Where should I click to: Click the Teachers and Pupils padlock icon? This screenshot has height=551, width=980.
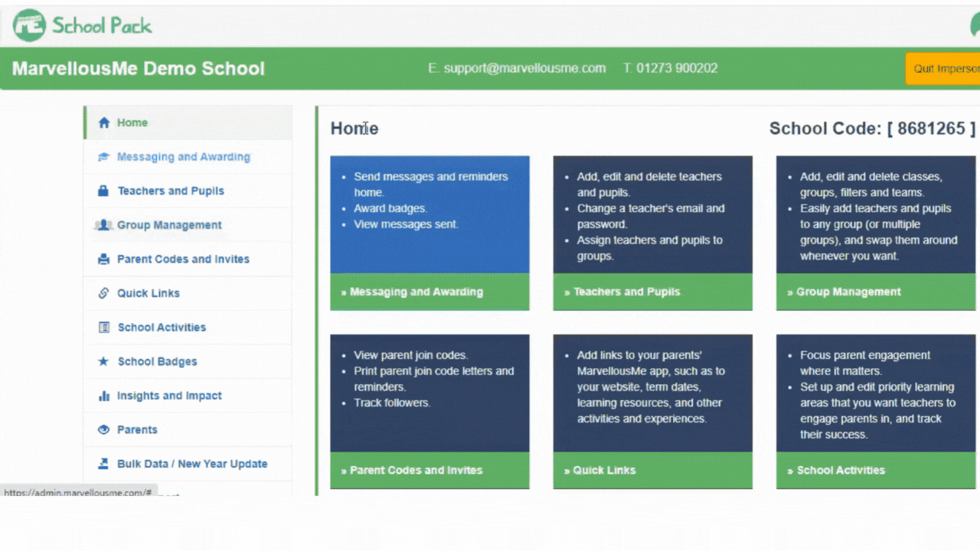click(x=104, y=191)
